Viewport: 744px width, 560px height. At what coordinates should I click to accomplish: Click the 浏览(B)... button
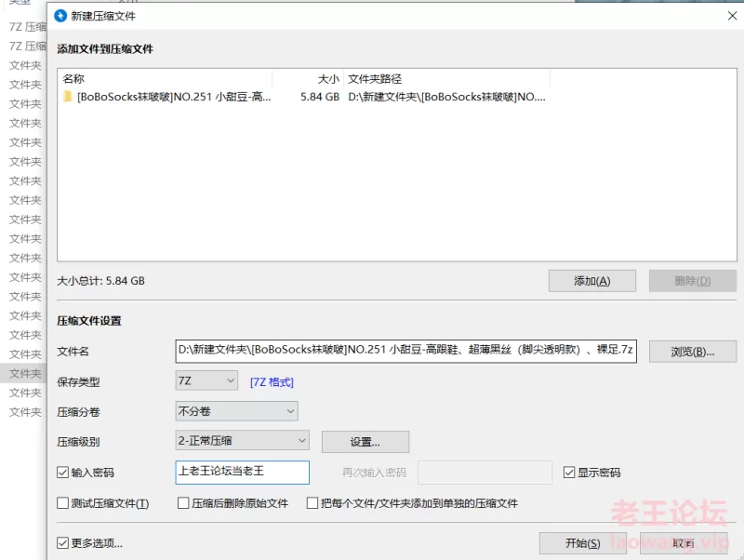coord(693,352)
